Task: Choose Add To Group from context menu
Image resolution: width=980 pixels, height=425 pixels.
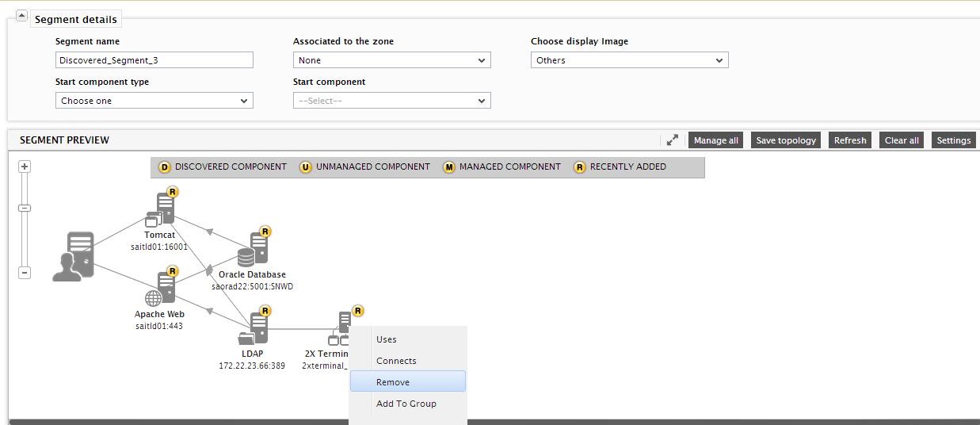Action: [408, 404]
